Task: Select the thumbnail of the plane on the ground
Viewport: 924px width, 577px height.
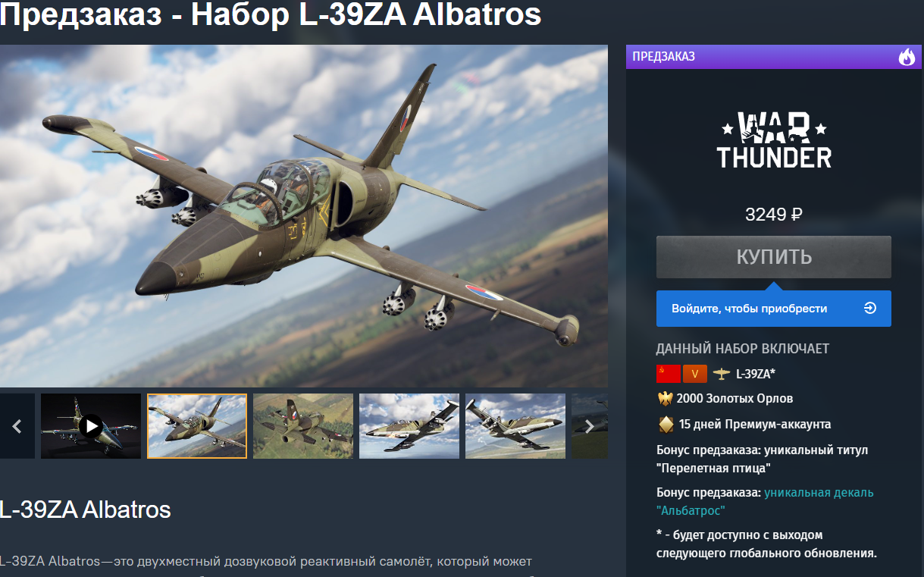Action: 303,426
